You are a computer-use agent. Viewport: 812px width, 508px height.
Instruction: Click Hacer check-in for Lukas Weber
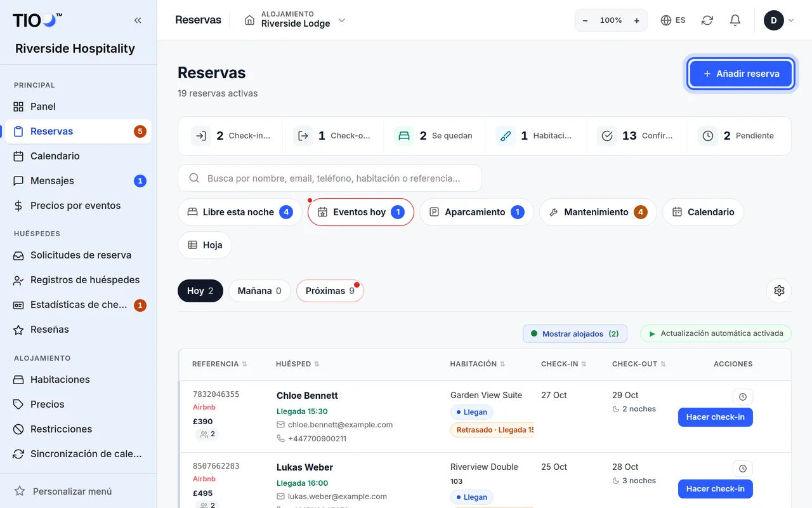[715, 489]
